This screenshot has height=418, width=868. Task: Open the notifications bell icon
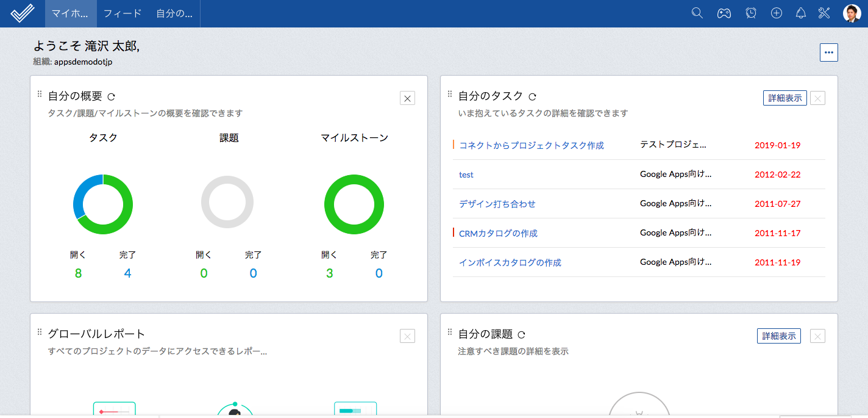801,13
